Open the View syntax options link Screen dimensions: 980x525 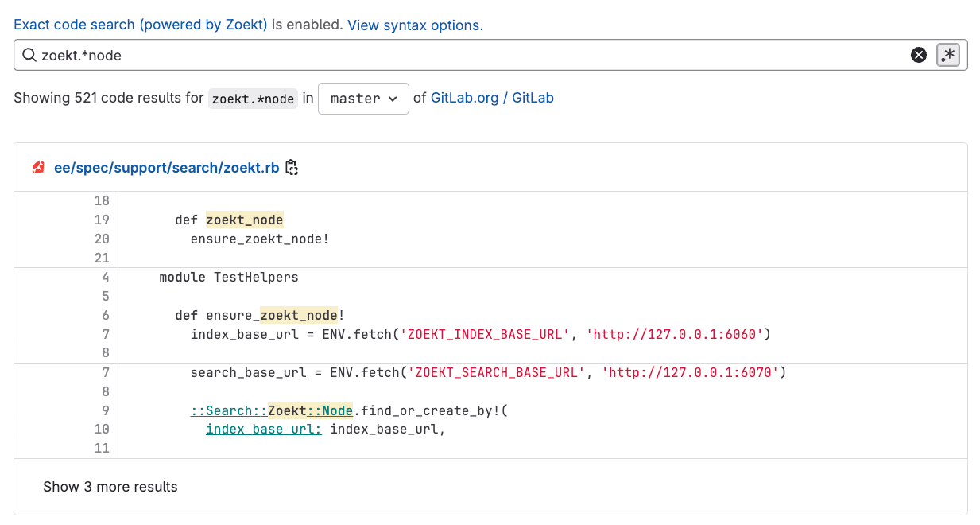[x=415, y=25]
